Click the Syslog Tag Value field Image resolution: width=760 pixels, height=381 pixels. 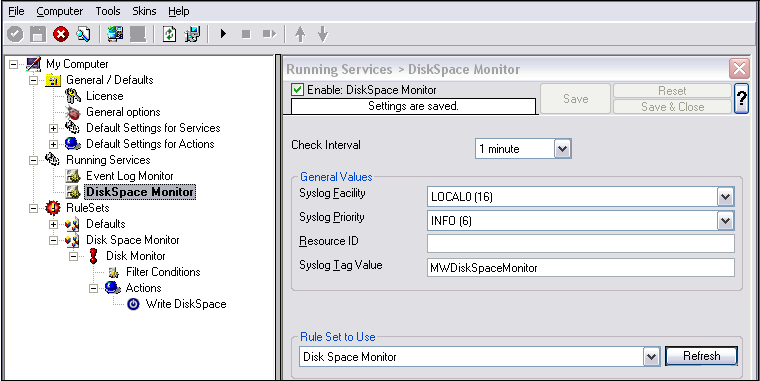[581, 268]
